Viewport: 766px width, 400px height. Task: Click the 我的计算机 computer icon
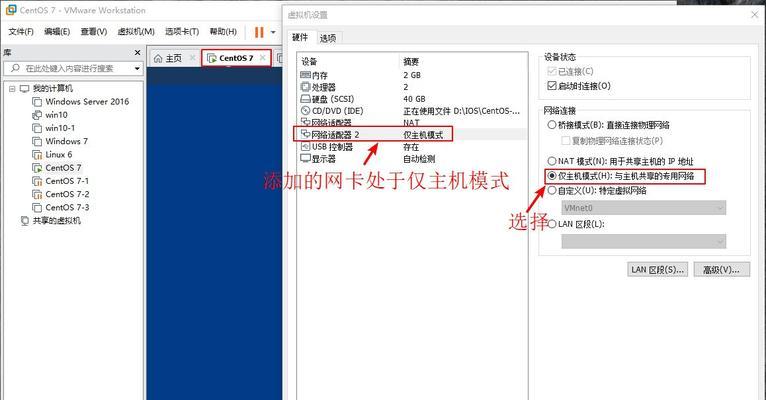24,88
